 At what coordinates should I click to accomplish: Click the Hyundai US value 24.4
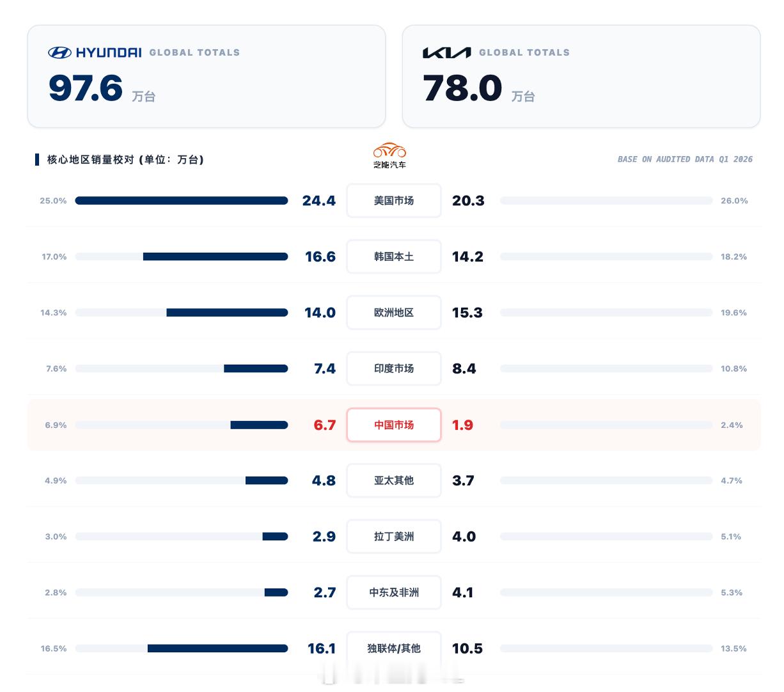point(319,201)
